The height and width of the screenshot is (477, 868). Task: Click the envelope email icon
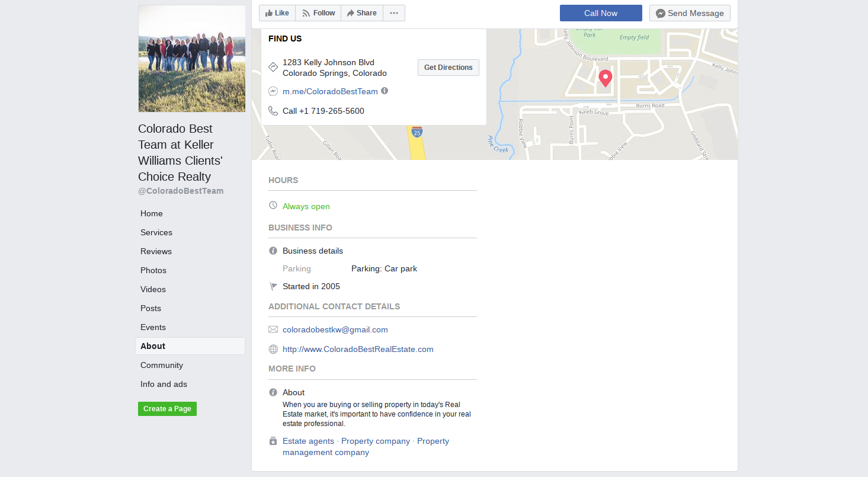click(273, 329)
